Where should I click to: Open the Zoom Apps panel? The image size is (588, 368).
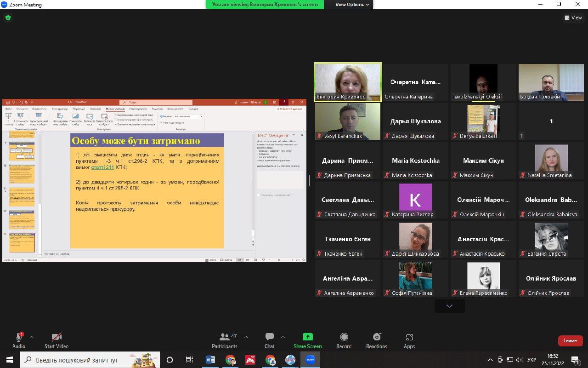click(409, 339)
